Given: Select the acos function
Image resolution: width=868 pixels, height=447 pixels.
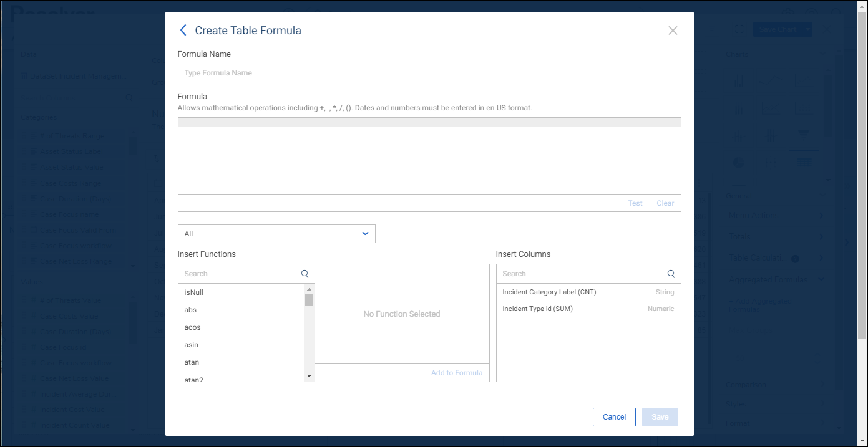Looking at the screenshot, I should [192, 327].
